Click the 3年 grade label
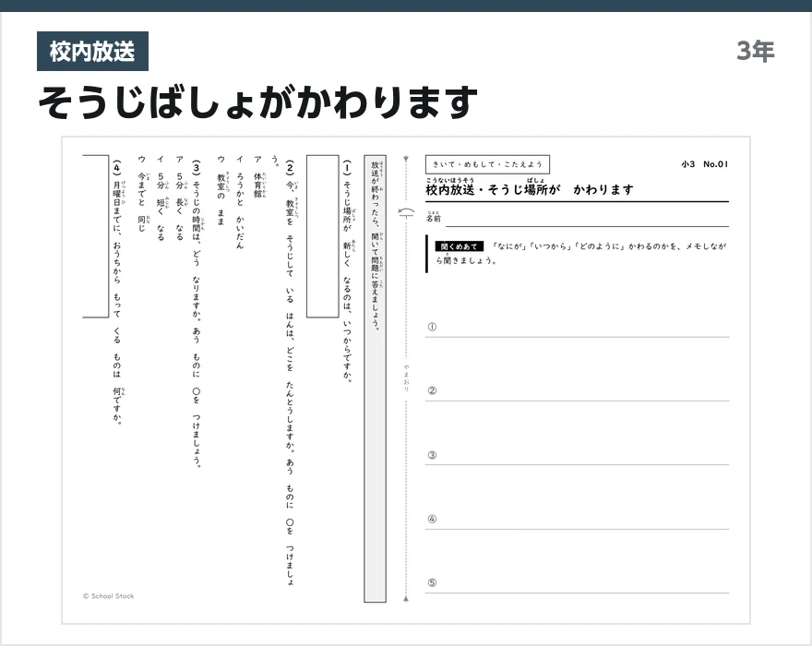This screenshot has height=646, width=812. coord(756,52)
